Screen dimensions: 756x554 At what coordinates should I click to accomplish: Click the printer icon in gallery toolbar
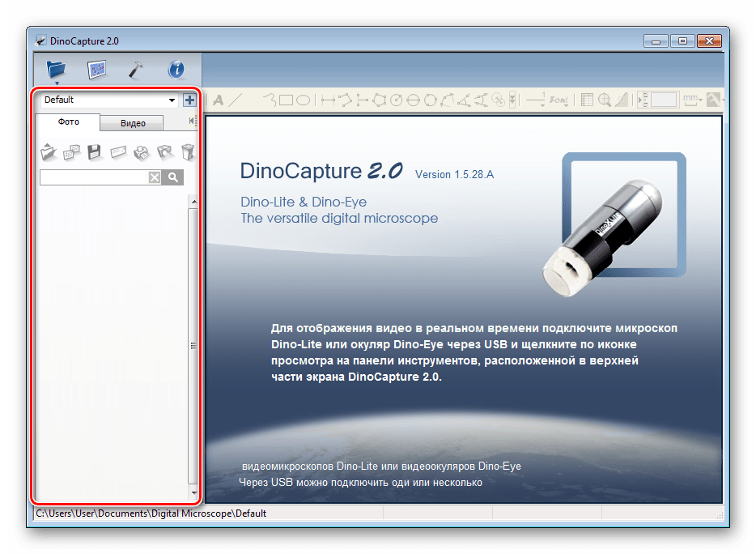[x=142, y=152]
